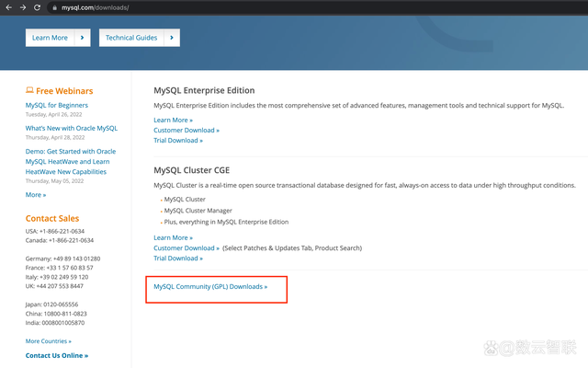Click the browser forward arrow
The image size is (588, 368).
22,7
